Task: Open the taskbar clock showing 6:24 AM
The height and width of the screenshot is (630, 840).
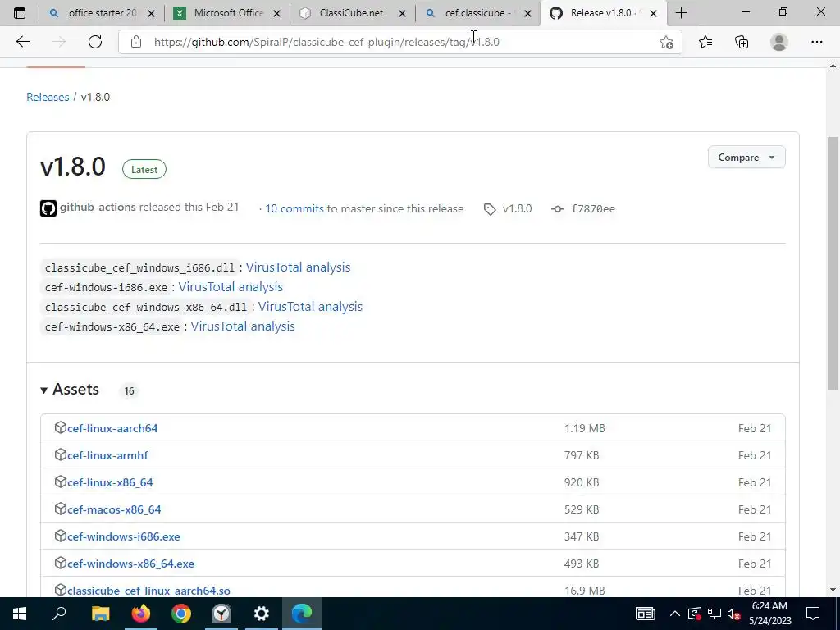Action: pos(769,614)
